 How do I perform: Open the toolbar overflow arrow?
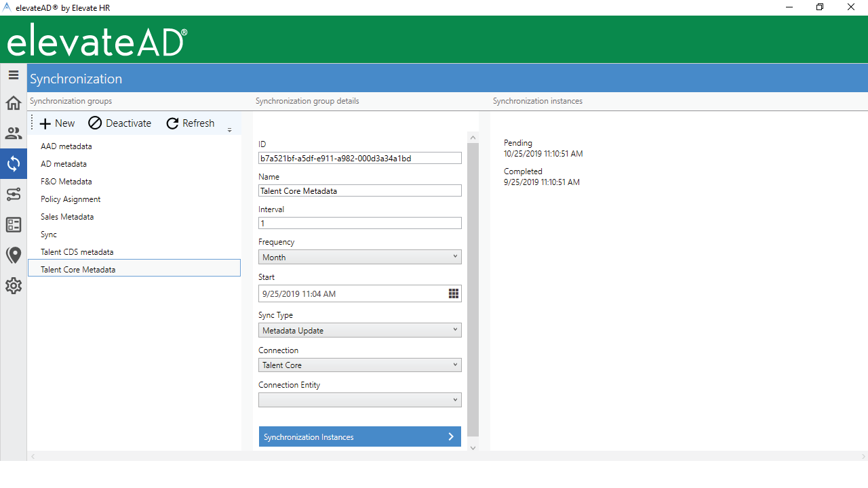(x=230, y=129)
